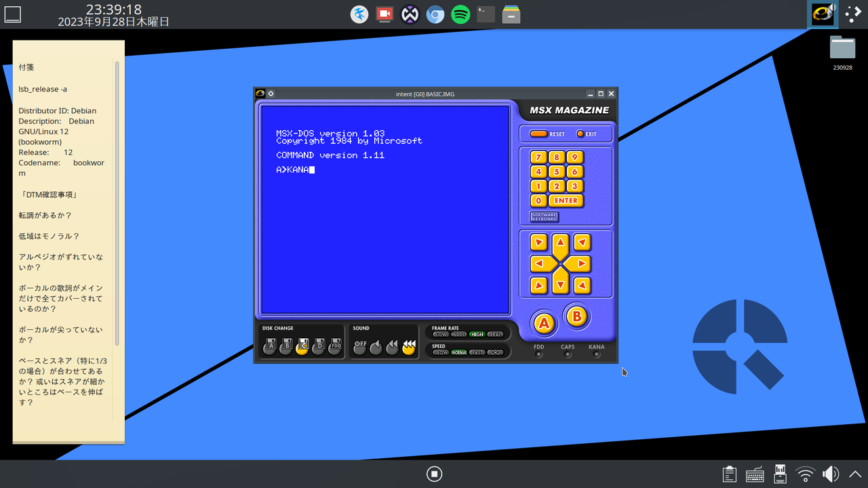Click inside the blue MSX-DOS screen
Viewport: 868px width, 488px height.
(385, 209)
